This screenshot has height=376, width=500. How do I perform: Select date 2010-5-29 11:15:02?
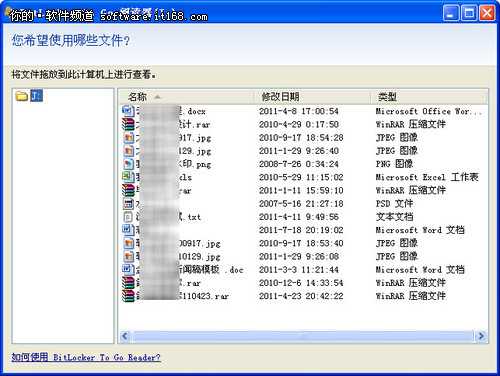(x=301, y=177)
